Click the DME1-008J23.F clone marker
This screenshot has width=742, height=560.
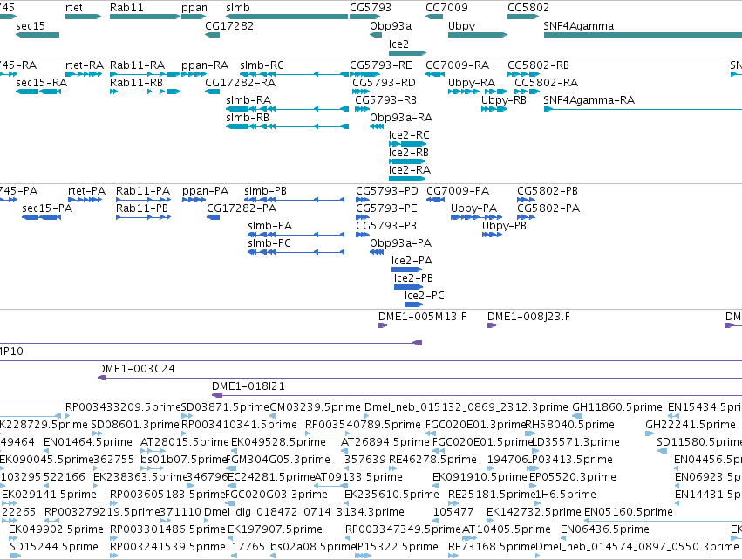point(492,325)
